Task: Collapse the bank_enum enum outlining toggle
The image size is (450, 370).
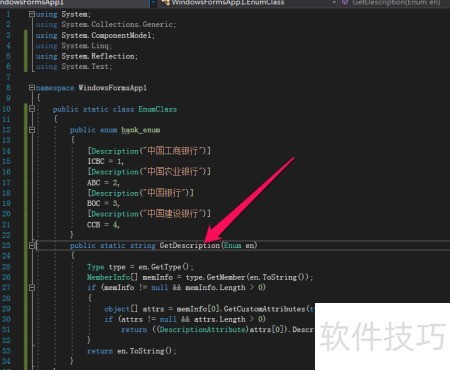Action: (x=32, y=130)
